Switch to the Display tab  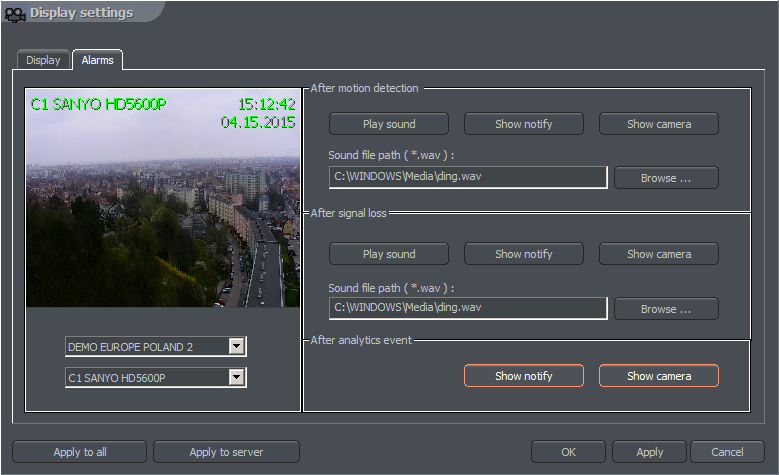point(43,60)
